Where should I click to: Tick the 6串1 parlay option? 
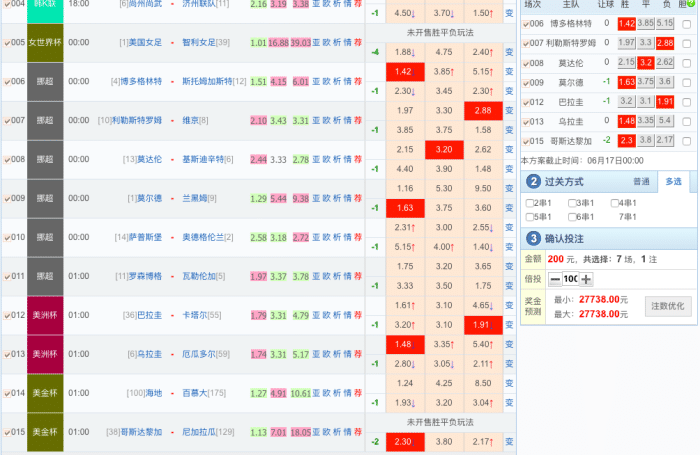click(x=571, y=217)
